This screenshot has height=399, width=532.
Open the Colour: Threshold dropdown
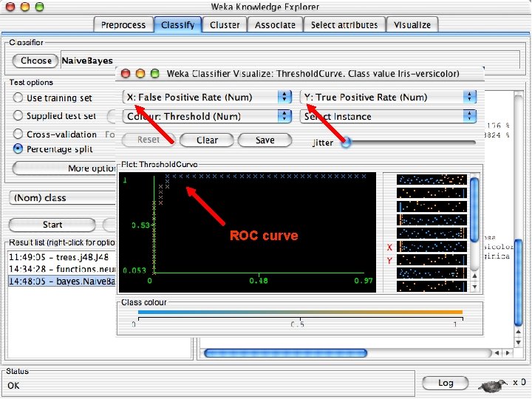(x=207, y=117)
